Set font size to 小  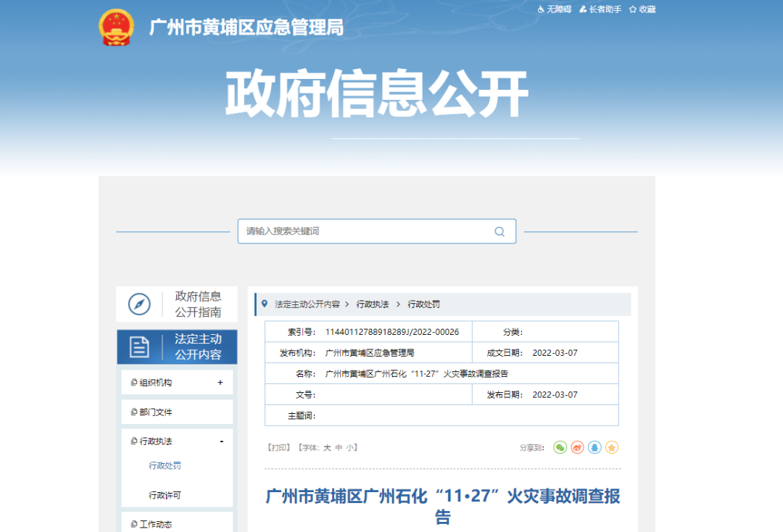tap(349, 448)
